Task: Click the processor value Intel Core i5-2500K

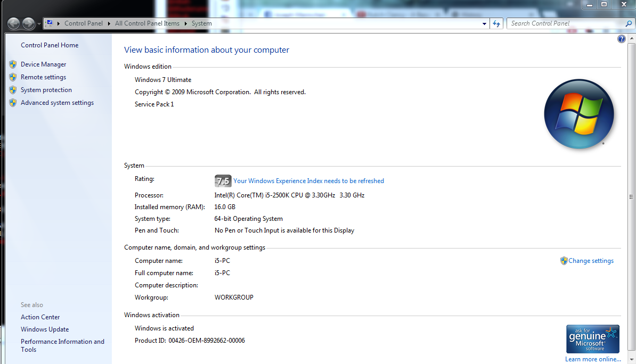Action: pyautogui.click(x=289, y=195)
